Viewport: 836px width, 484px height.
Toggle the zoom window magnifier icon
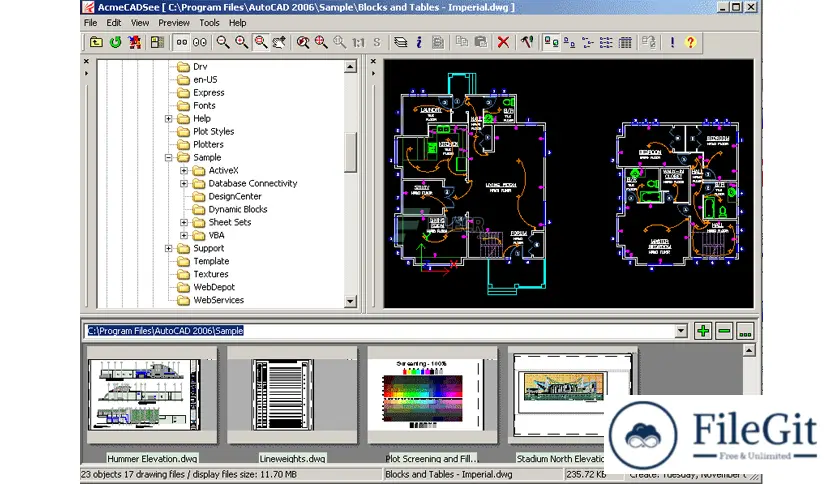pyautogui.click(x=261, y=42)
